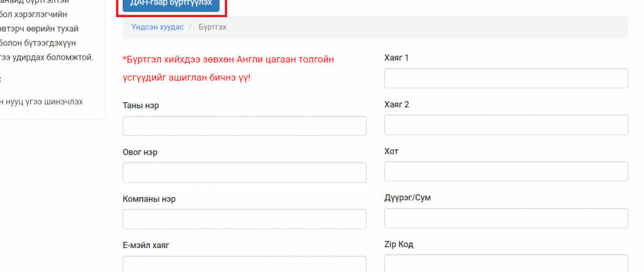Viewport: 644px width, 272px height.
Task: Focus the Дүүрэг/Сум input field
Action: pyautogui.click(x=506, y=218)
